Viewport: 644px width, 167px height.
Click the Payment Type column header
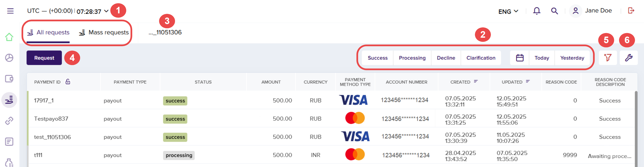(130, 82)
